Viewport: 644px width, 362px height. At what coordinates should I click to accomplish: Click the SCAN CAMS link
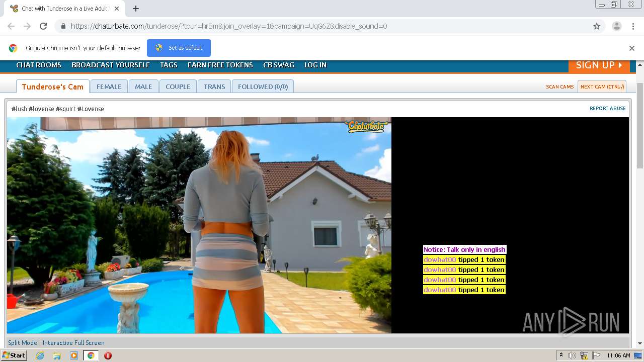560,86
